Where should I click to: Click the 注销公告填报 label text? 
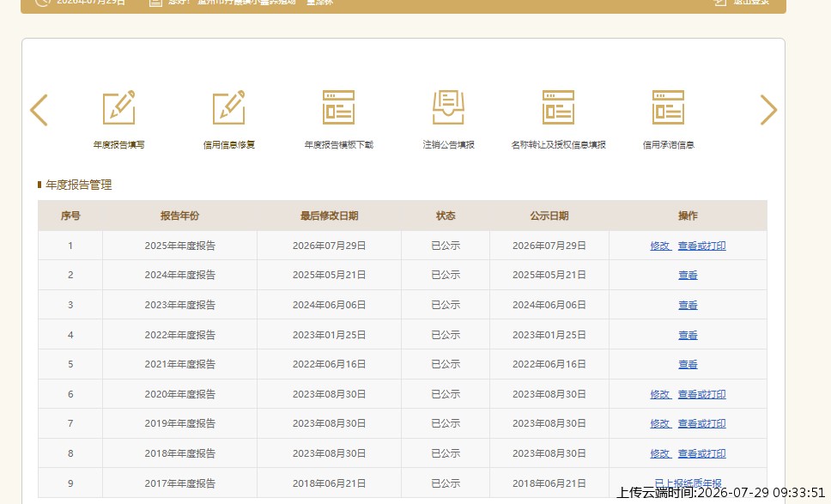(448, 145)
